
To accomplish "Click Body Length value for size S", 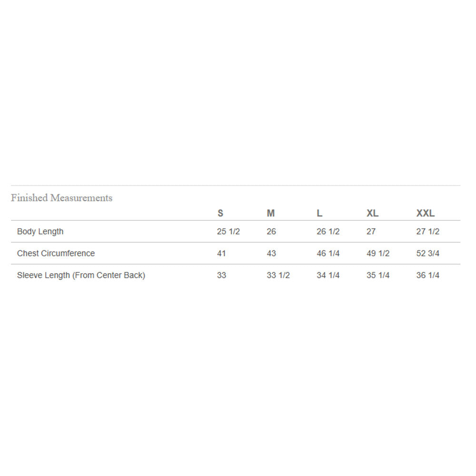I will click(x=228, y=232).
